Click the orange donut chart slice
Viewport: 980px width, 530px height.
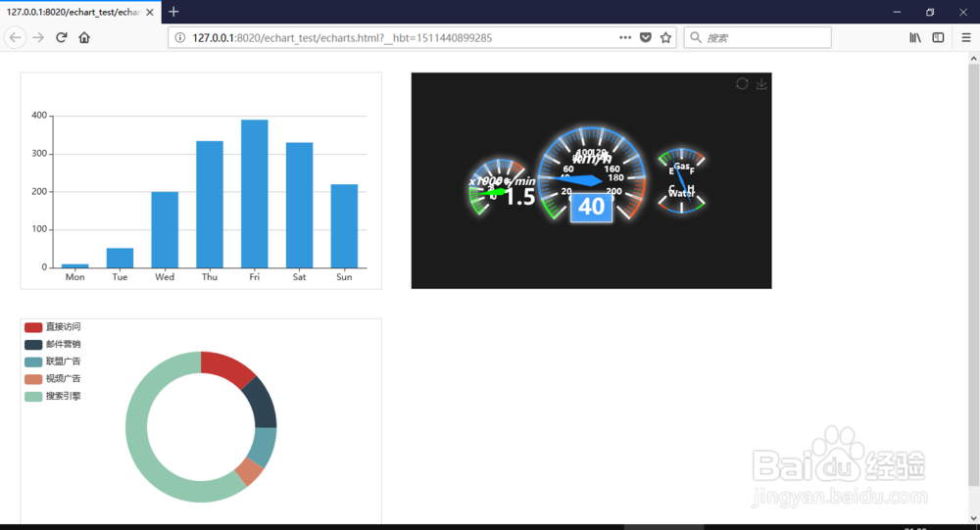pyautogui.click(x=250, y=472)
